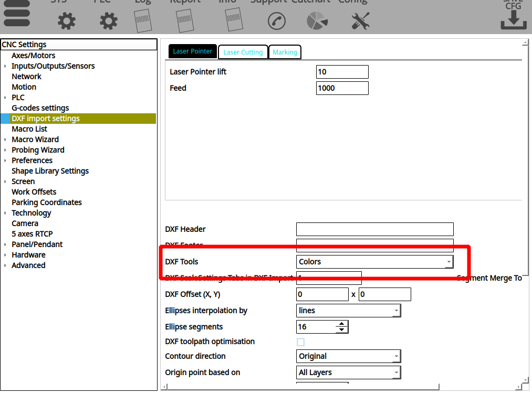Open the DXF Tools dropdown
The width and height of the screenshot is (532, 394).
[x=374, y=262]
